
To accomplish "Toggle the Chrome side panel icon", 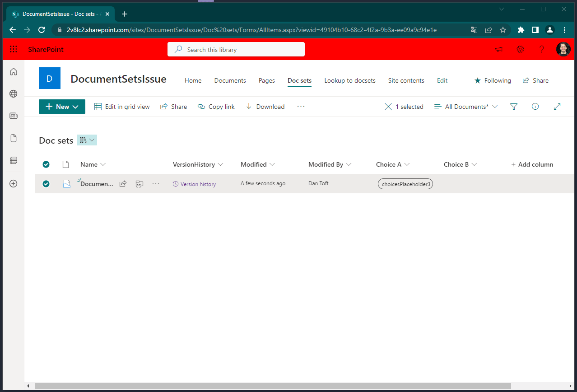I will pyautogui.click(x=535, y=30).
